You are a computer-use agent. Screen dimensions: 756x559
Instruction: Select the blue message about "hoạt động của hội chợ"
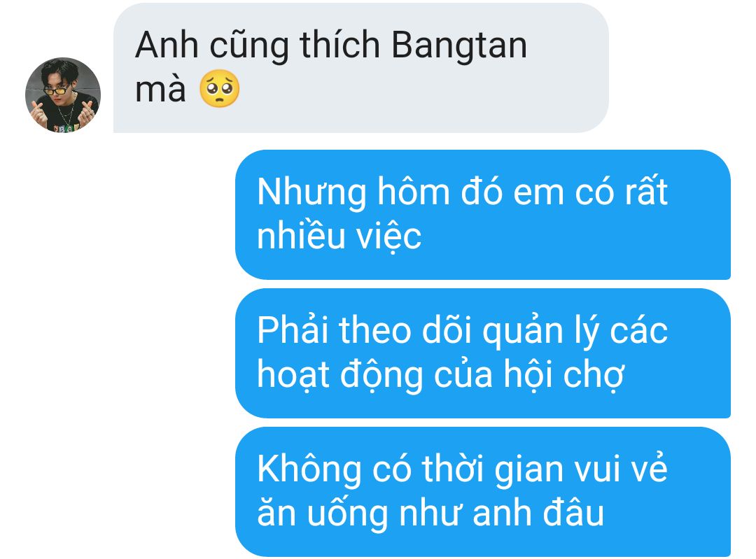tap(482, 353)
